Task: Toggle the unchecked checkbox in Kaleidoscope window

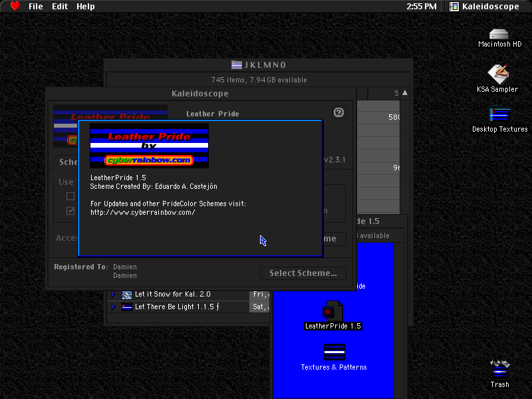Action: [70, 196]
